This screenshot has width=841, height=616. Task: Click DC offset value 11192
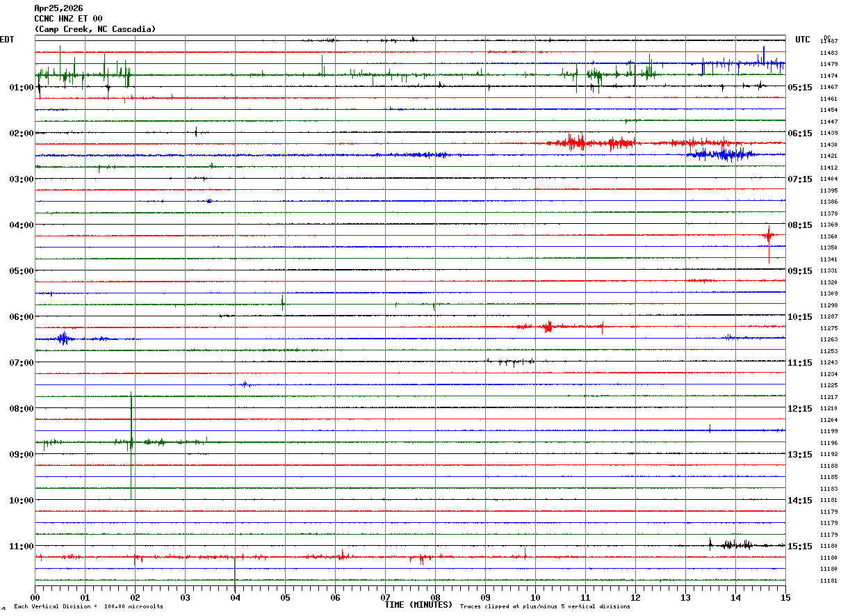828,455
